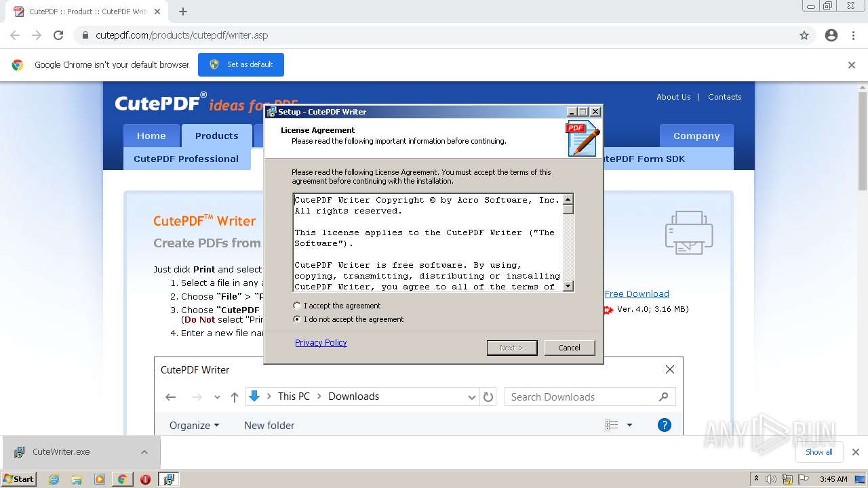The image size is (868, 488).
Task: Open media player icon in taskbar
Action: (x=100, y=479)
